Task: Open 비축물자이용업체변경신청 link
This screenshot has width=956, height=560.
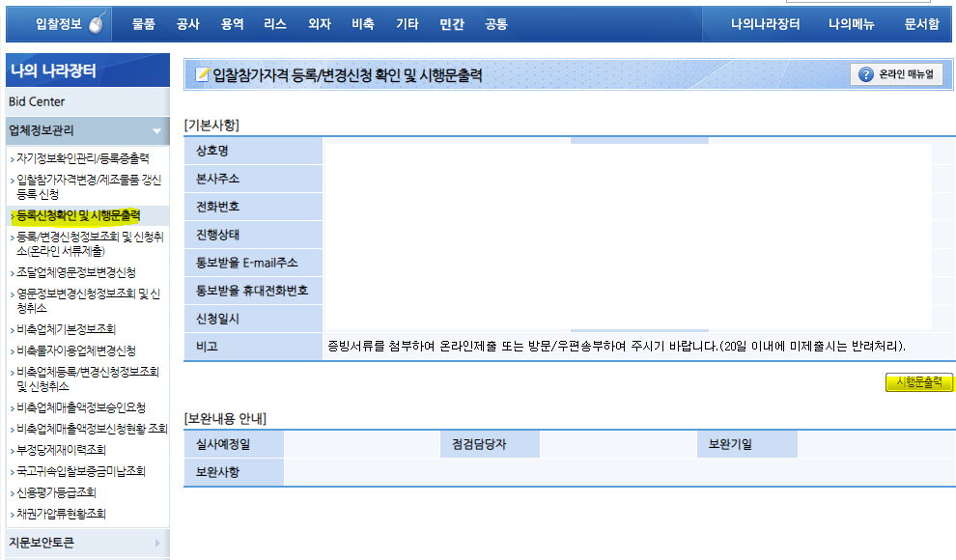Action: 76,351
